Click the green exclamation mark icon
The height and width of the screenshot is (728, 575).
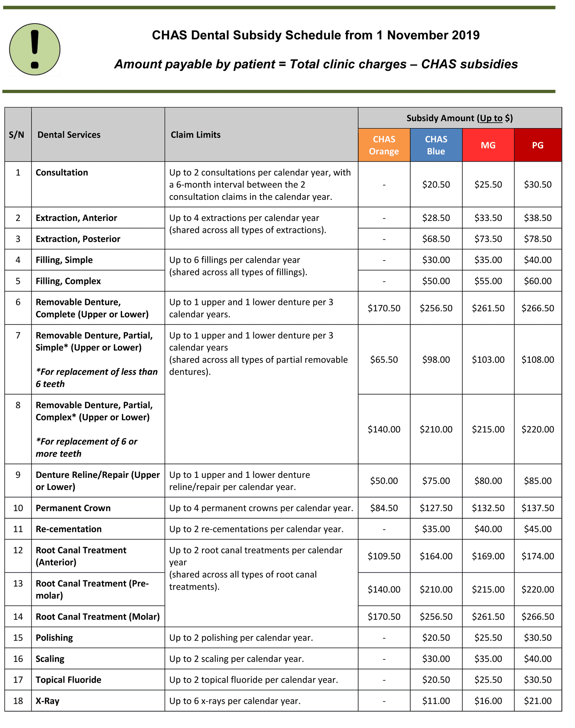[34, 49]
